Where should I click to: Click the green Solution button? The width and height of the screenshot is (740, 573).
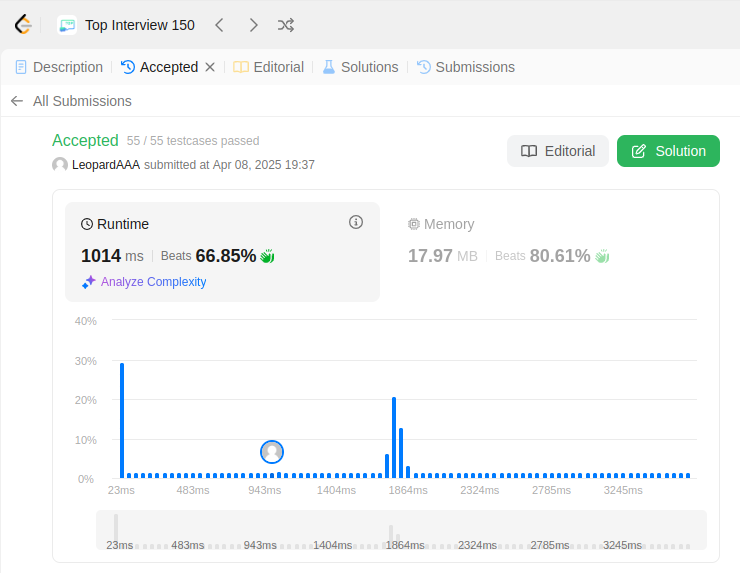click(668, 151)
